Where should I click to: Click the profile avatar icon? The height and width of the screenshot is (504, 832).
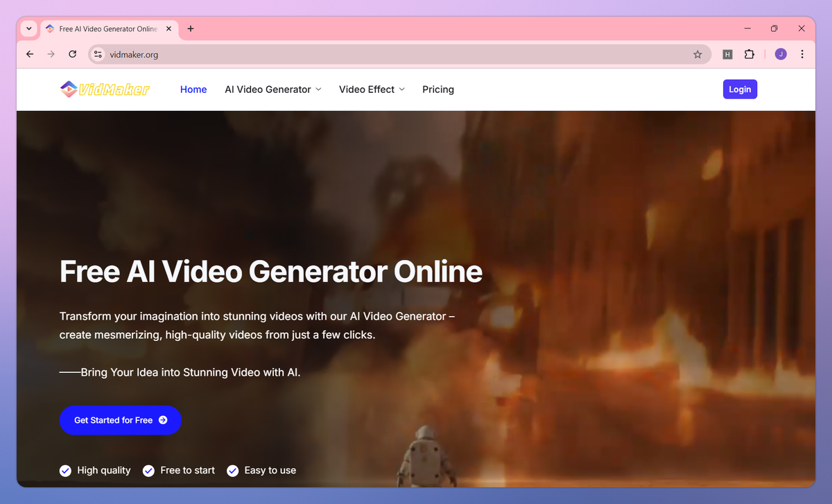pos(780,53)
